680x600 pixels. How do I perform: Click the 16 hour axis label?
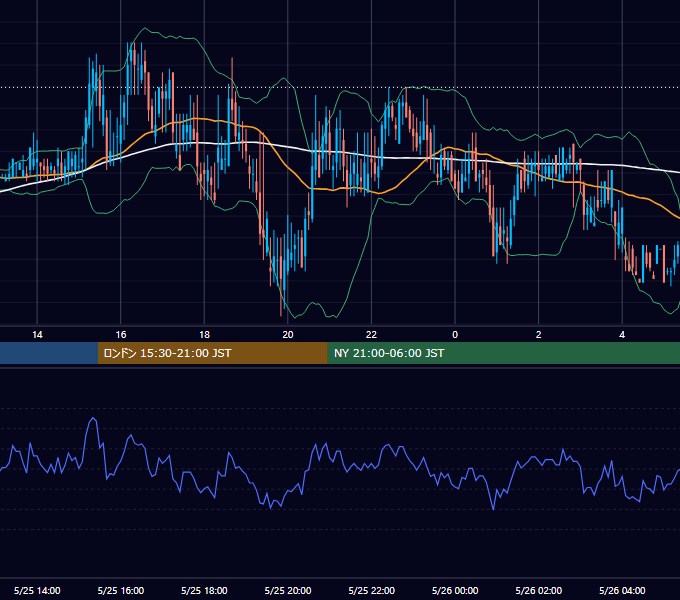tap(121, 335)
